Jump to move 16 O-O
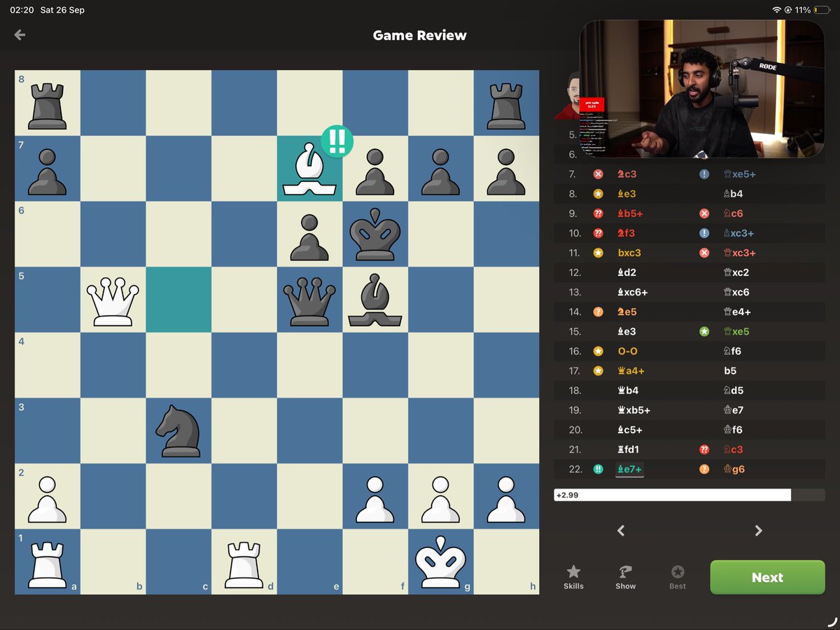The image size is (840, 630). point(627,351)
